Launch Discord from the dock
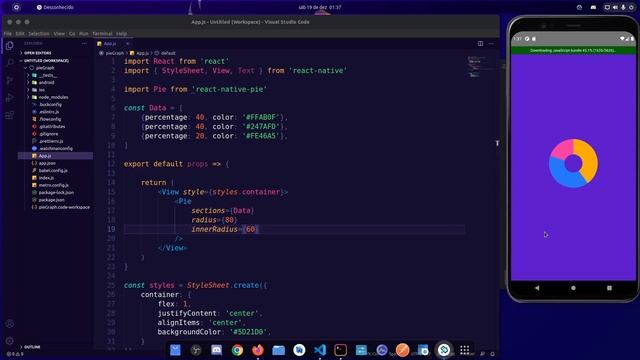The width and height of the screenshot is (640, 360). (216, 350)
